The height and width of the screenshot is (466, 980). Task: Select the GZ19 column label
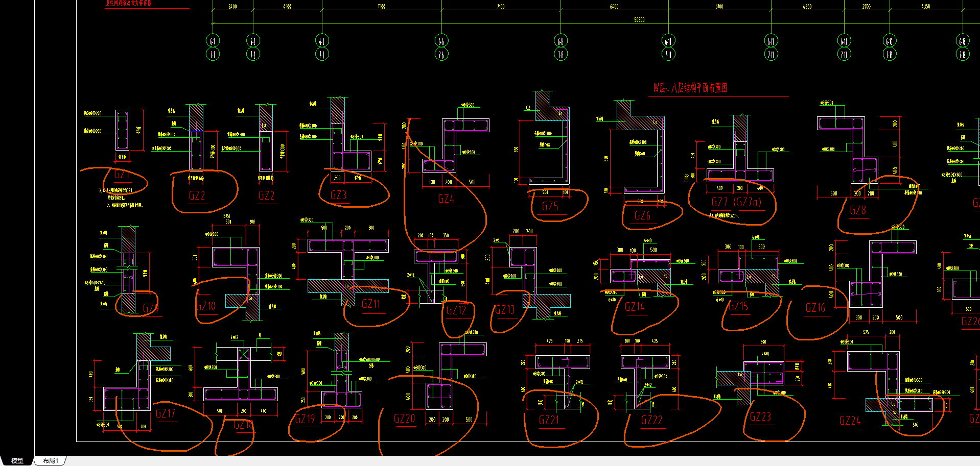pyautogui.click(x=306, y=419)
